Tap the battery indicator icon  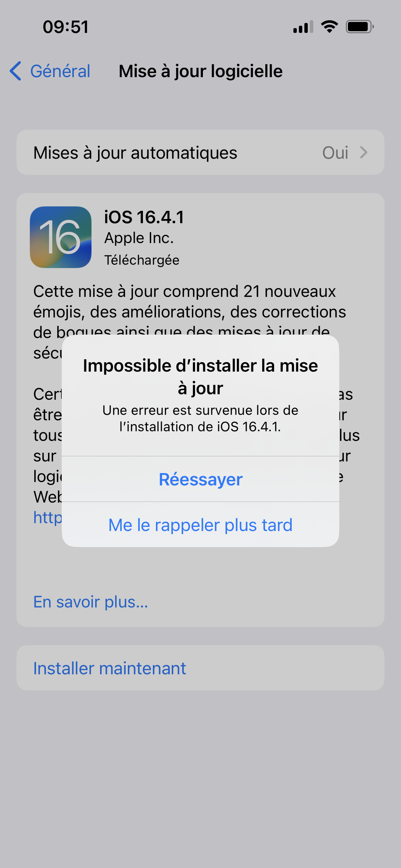tap(360, 27)
